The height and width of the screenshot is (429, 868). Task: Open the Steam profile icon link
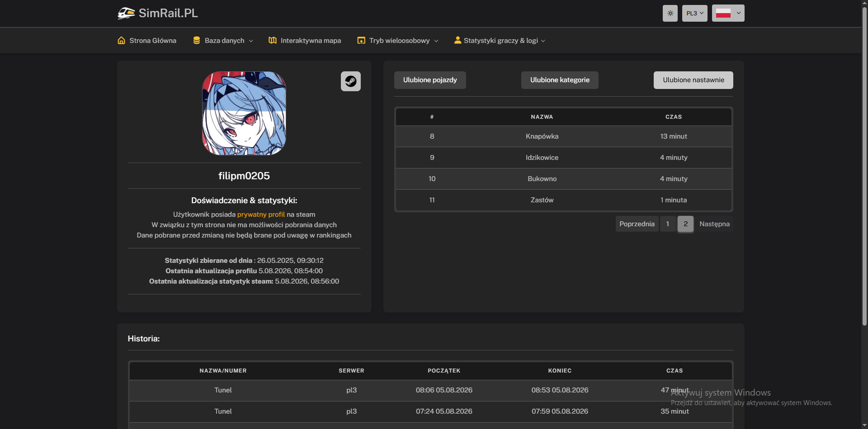(x=350, y=81)
